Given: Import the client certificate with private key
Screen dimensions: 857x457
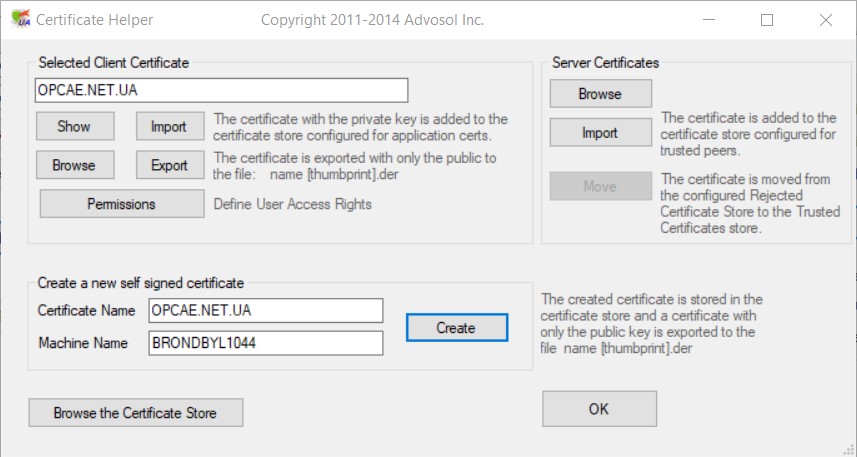Looking at the screenshot, I should pos(169,126).
